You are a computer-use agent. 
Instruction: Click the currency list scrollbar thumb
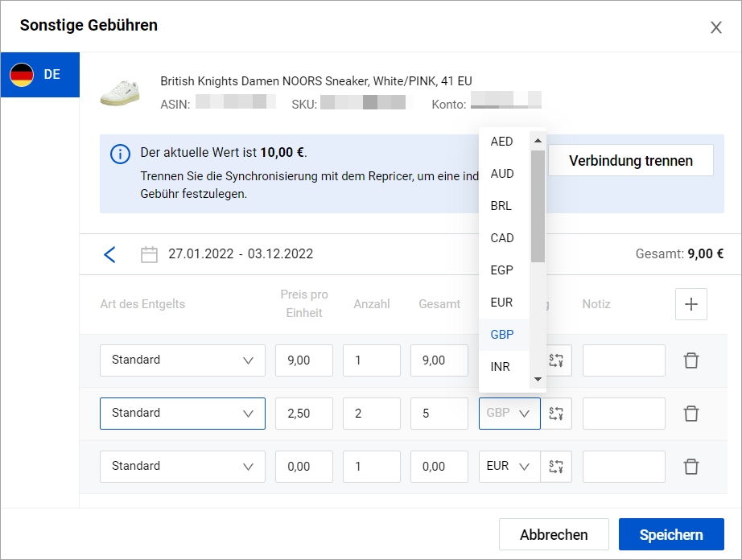pyautogui.click(x=538, y=206)
